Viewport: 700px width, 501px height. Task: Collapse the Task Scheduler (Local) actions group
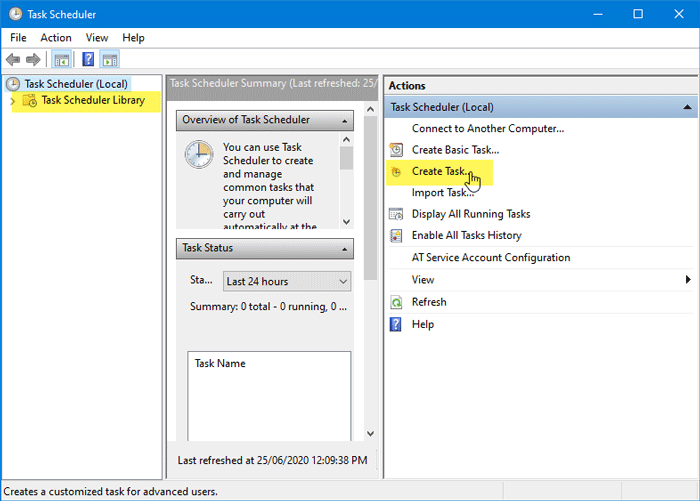click(x=687, y=107)
